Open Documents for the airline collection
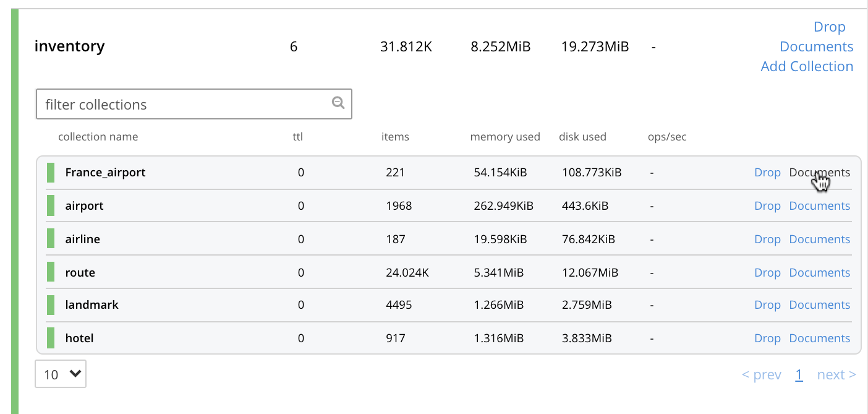Screen dimensions: 868x414 click(819, 239)
